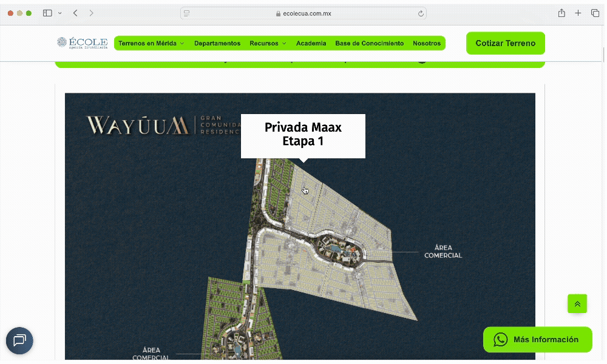
Task: Click the WhatsApp icon on Más Información
Action: pyautogui.click(x=501, y=340)
